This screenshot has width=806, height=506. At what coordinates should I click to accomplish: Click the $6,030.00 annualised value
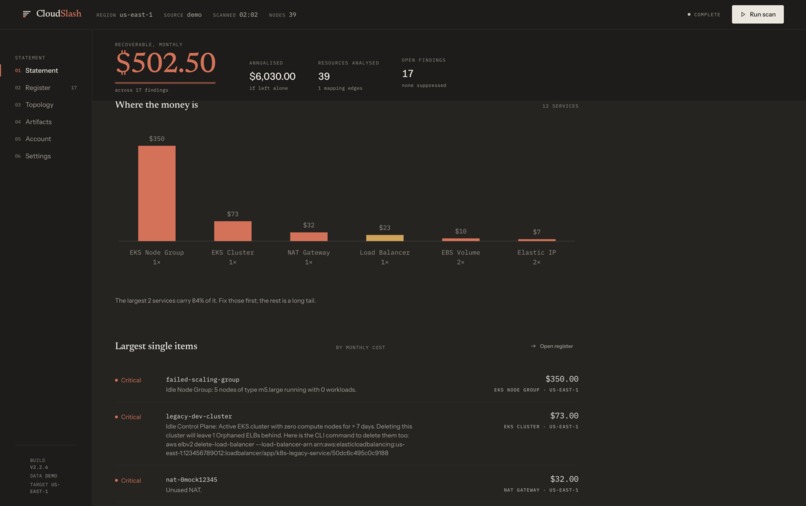pyautogui.click(x=272, y=76)
